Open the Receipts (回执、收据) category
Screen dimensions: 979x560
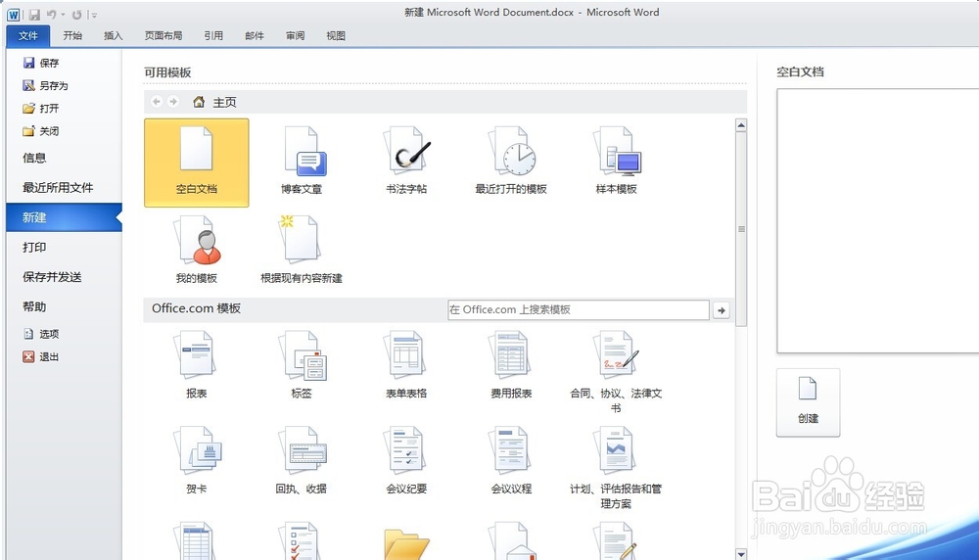(x=302, y=461)
